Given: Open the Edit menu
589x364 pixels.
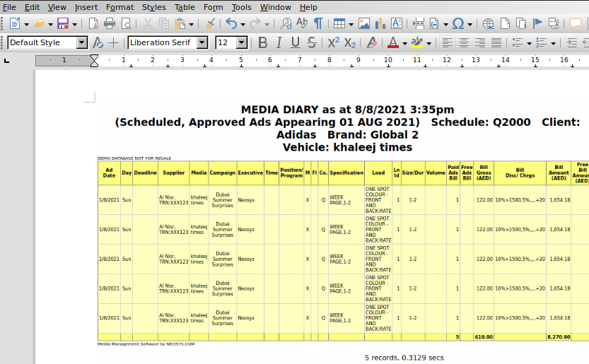Looking at the screenshot, I should click(x=32, y=7).
